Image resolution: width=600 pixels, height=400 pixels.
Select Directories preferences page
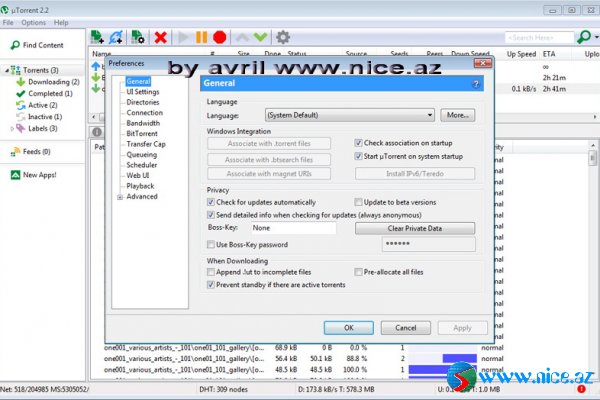143,102
